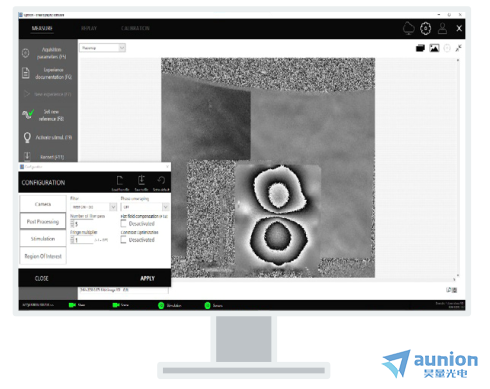The image size is (490, 389).
Task: Click the load profile file icon
Action: point(120,181)
